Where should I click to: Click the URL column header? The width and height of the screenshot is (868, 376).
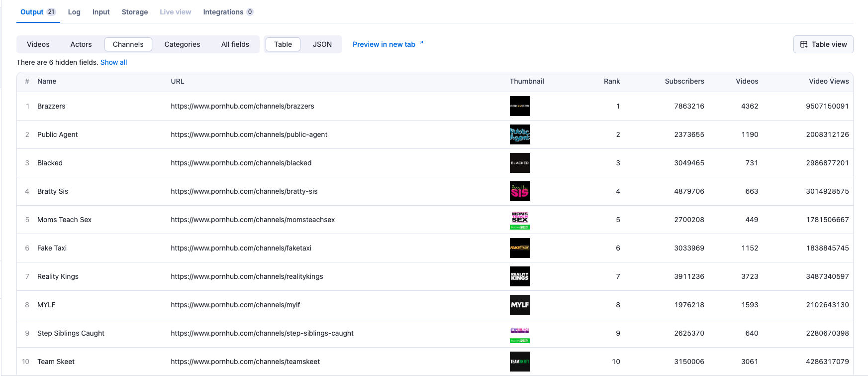pos(178,81)
